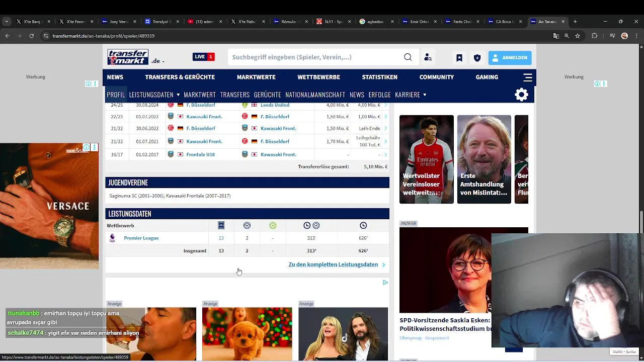Screen dimensions: 644x362
Task: Click the SPD-Vorsitzende Saskia Esken ad headline
Action: point(445,324)
